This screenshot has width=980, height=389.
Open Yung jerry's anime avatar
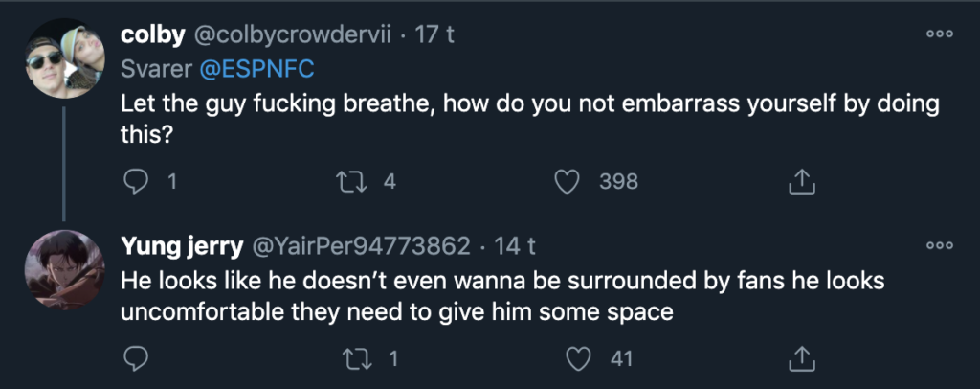[63, 270]
